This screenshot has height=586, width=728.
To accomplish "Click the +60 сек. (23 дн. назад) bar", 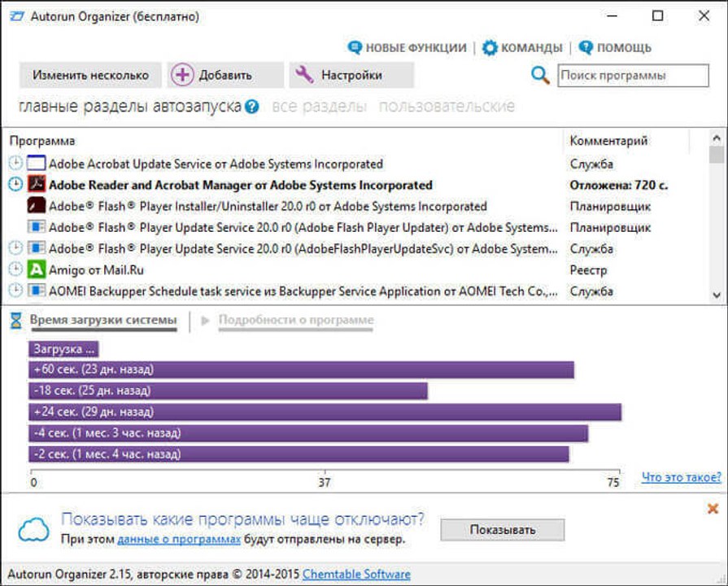I will pos(301,370).
